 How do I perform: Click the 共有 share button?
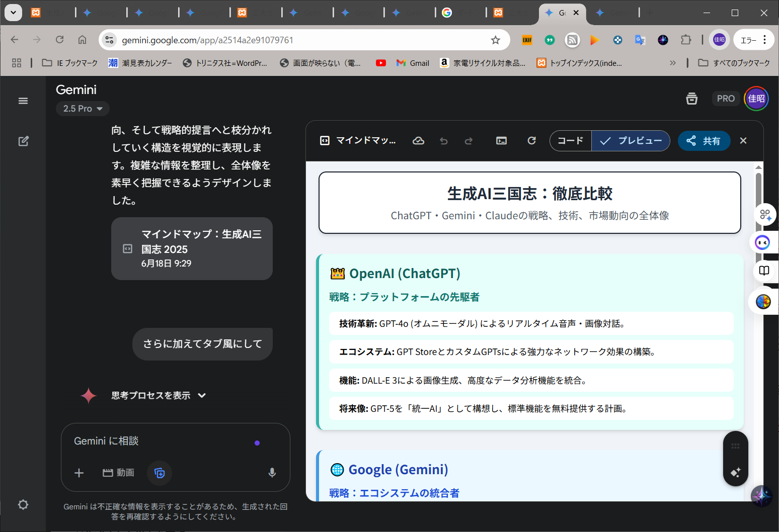tap(704, 141)
